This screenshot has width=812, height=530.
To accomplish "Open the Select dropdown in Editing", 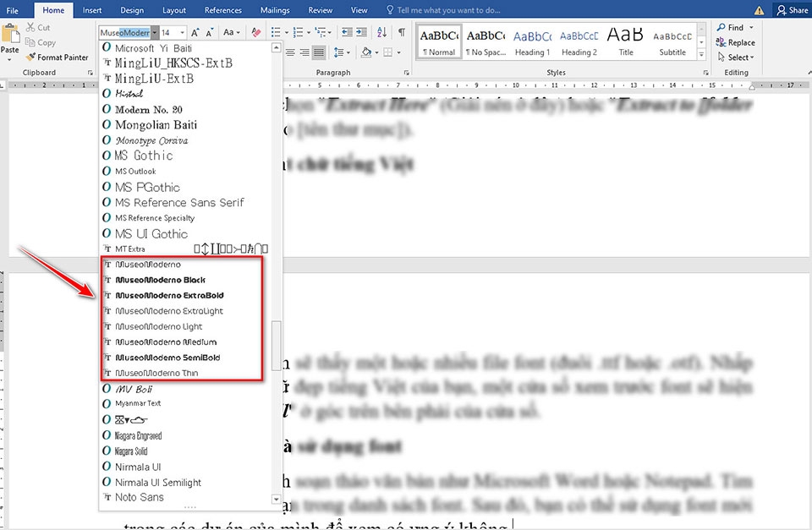I will tap(736, 57).
